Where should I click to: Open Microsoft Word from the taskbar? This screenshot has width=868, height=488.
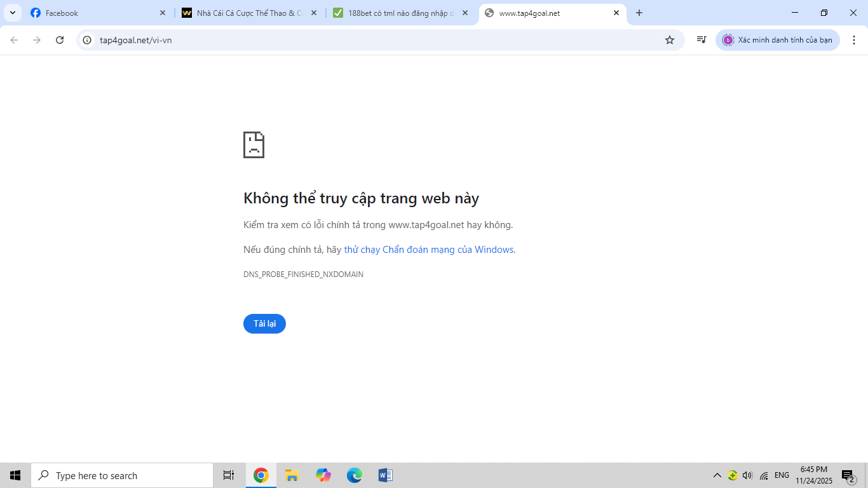coord(385,475)
